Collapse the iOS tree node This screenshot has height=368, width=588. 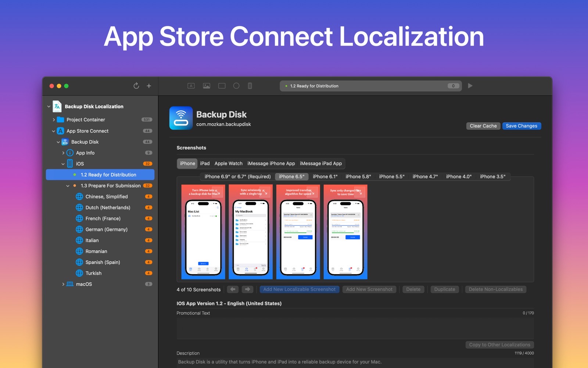63,164
